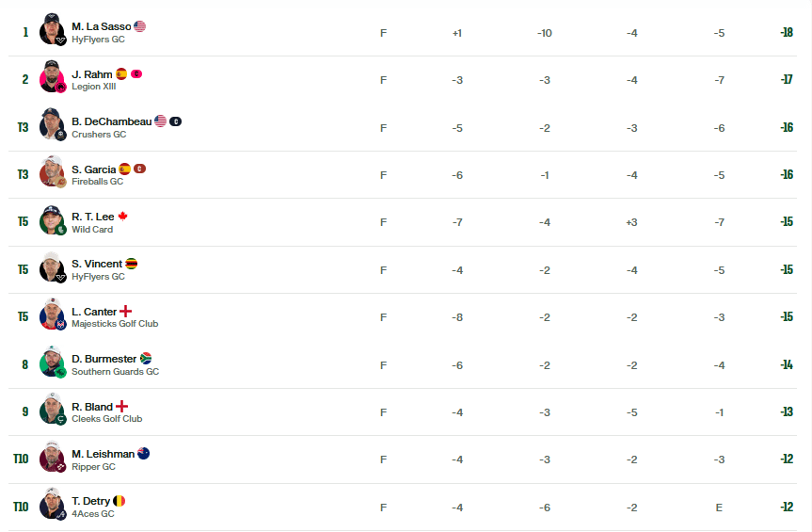Viewport: 812px width, 532px height.
Task: Visit the Southern Guards GC team link
Action: (116, 371)
